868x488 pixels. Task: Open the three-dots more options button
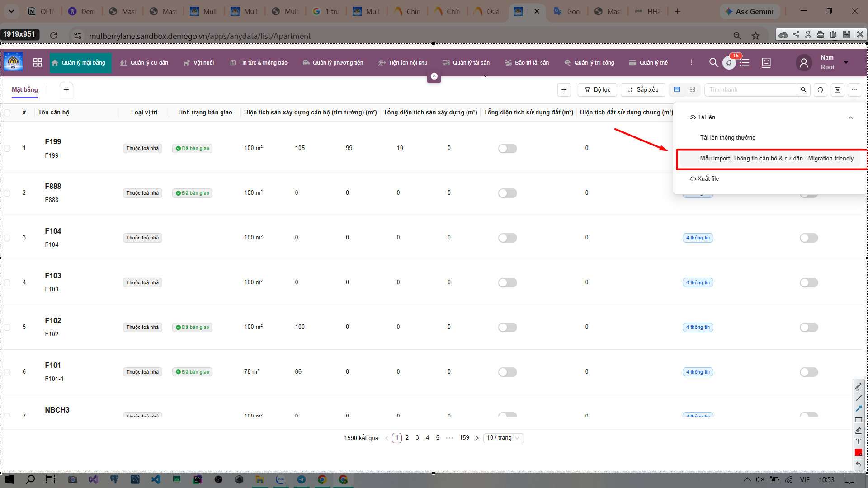coord(854,89)
